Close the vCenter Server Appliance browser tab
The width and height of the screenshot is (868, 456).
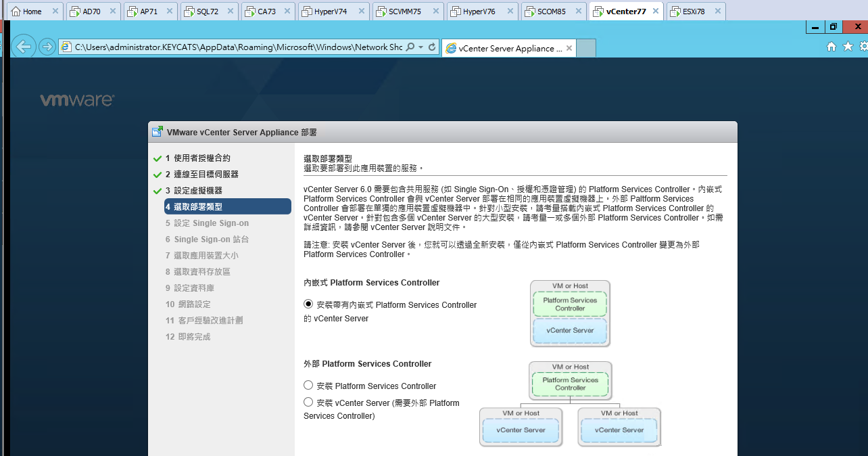(569, 48)
